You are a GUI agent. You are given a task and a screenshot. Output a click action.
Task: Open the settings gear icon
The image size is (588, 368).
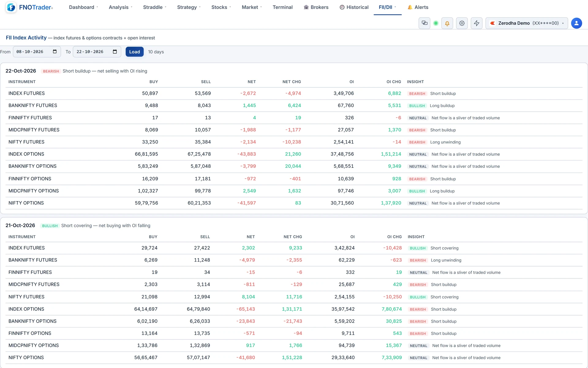pyautogui.click(x=462, y=23)
